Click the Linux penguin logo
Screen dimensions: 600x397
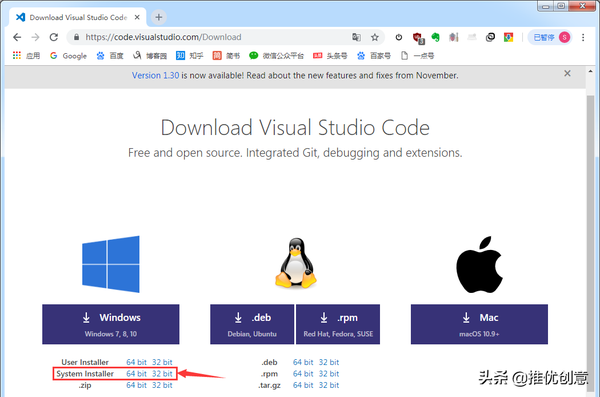[x=296, y=263]
